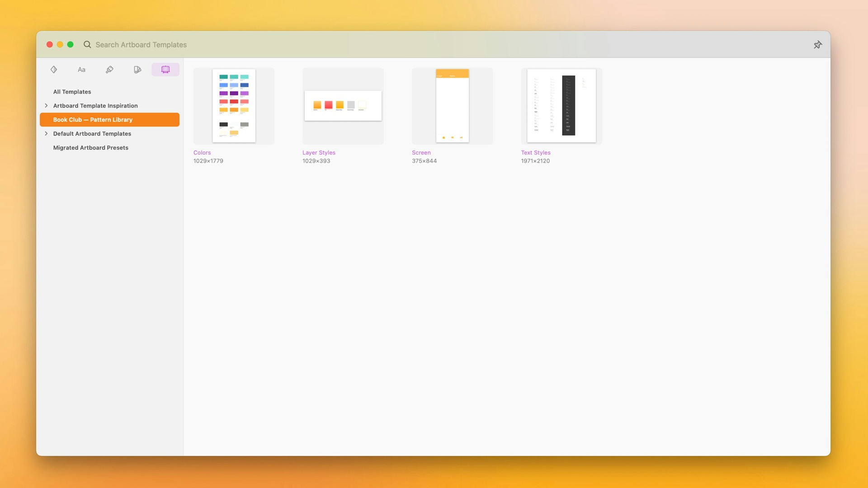The width and height of the screenshot is (868, 488).
Task: Zoom the window using the green button
Action: pyautogui.click(x=71, y=44)
